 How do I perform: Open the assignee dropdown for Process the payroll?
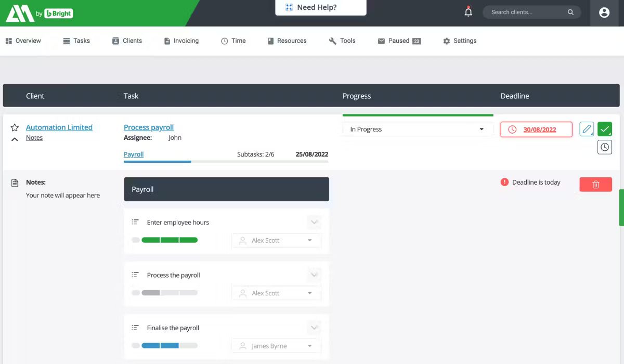(276, 293)
